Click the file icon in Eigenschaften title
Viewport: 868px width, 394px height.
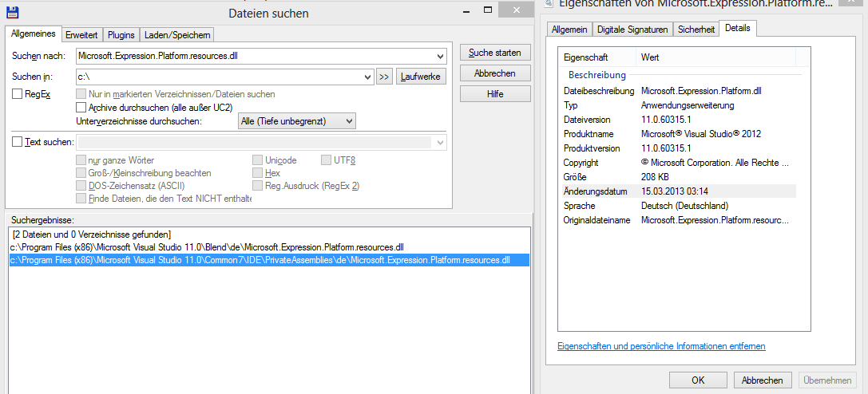pos(548,3)
